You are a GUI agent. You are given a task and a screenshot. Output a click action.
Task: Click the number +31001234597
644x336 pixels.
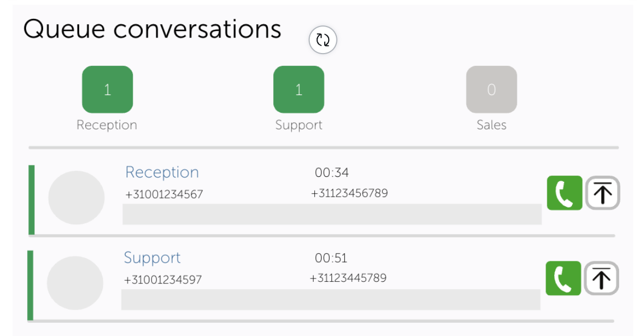pos(163,280)
